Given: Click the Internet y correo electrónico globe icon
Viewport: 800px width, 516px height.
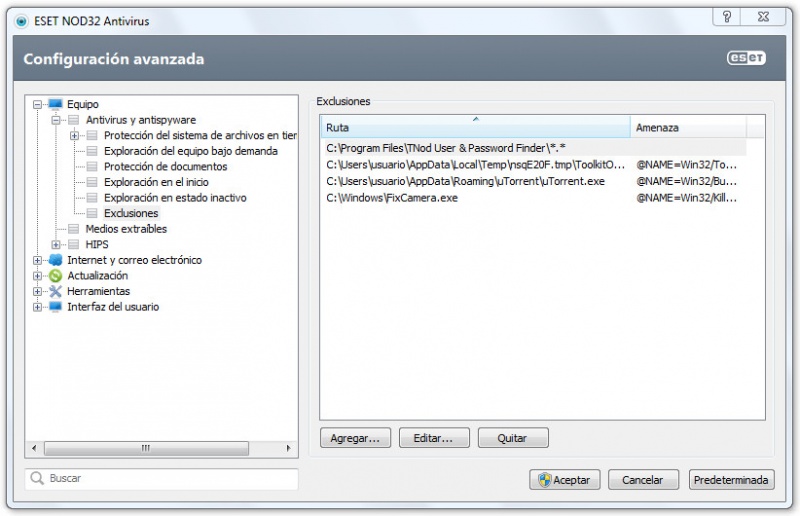Looking at the screenshot, I should tap(55, 260).
